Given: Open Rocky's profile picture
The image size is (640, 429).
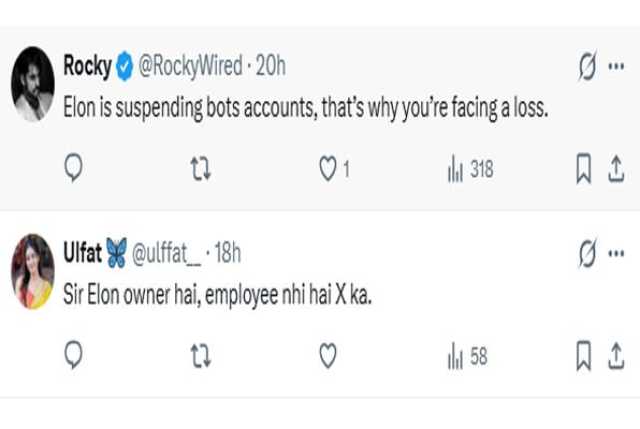Looking at the screenshot, I should pos(32,84).
